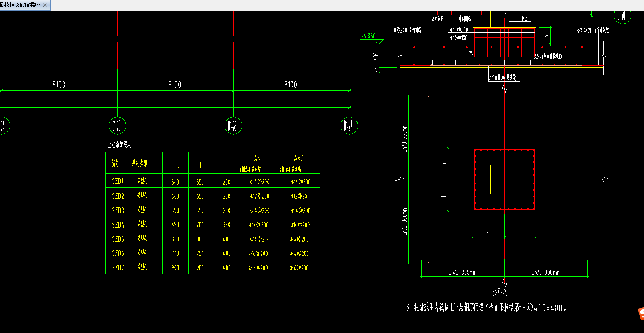Select value 750 in SZD6 row

(200, 253)
